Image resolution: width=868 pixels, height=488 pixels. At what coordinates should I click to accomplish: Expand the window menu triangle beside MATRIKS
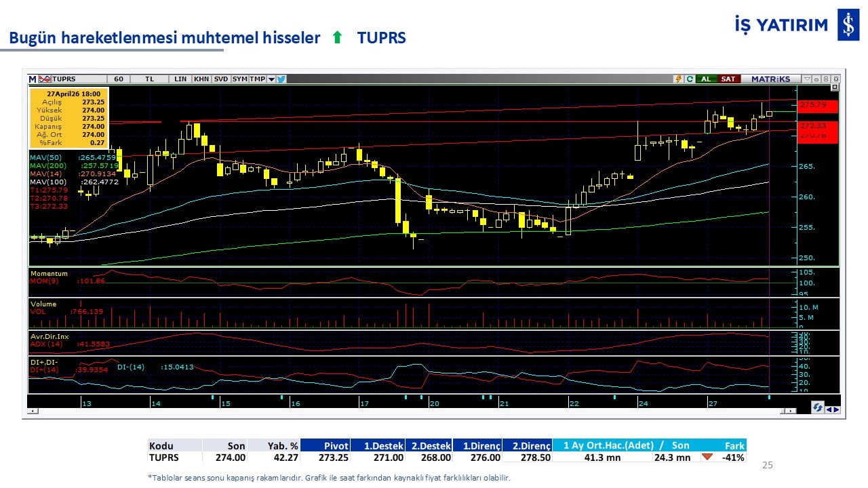pos(806,79)
